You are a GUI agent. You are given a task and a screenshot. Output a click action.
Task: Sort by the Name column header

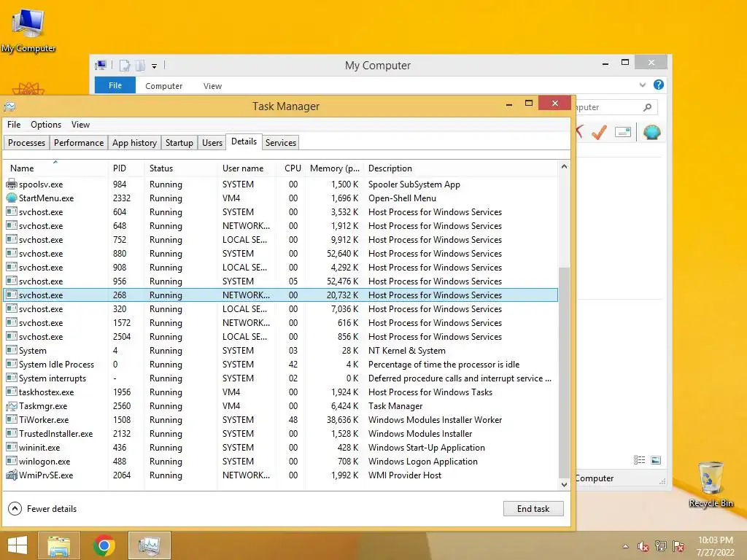click(55, 168)
